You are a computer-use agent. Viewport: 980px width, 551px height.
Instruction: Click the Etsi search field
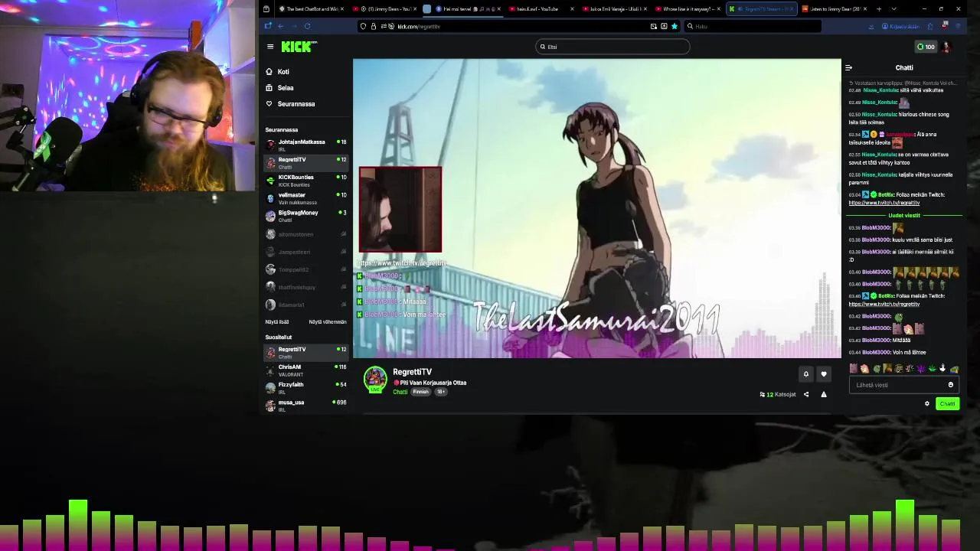click(612, 47)
